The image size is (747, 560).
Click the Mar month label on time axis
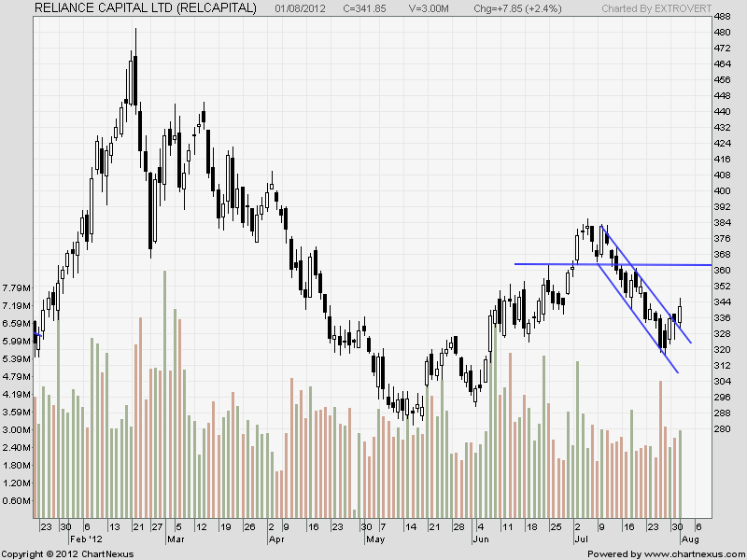pos(175,539)
